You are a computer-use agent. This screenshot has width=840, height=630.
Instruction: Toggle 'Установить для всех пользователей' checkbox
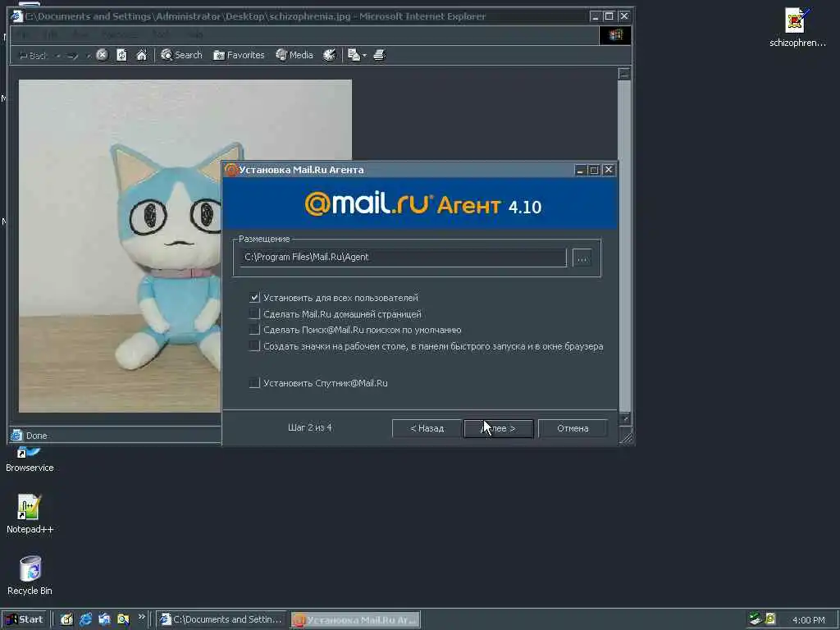coord(254,297)
